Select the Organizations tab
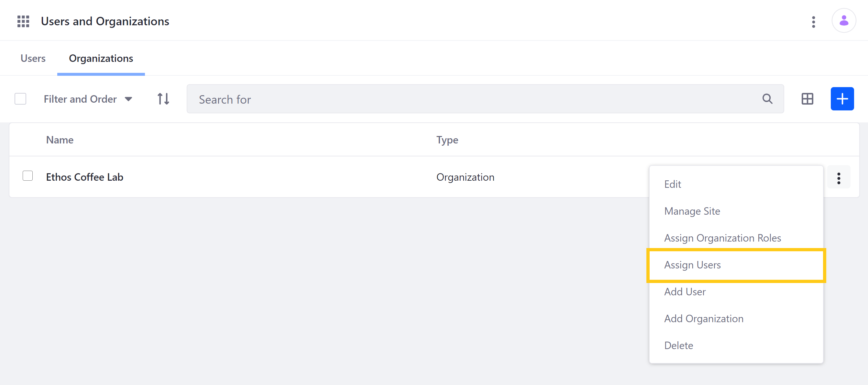The height and width of the screenshot is (385, 868). click(100, 58)
